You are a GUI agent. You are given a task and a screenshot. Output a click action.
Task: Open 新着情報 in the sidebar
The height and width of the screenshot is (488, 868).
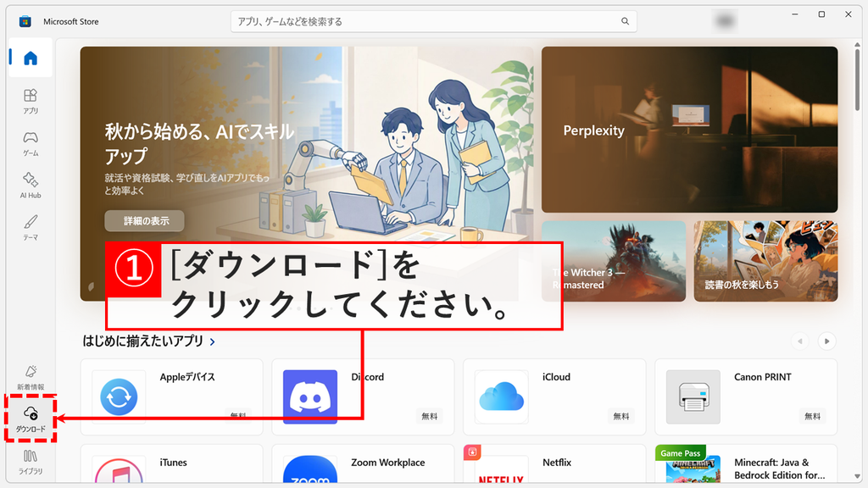(x=31, y=377)
